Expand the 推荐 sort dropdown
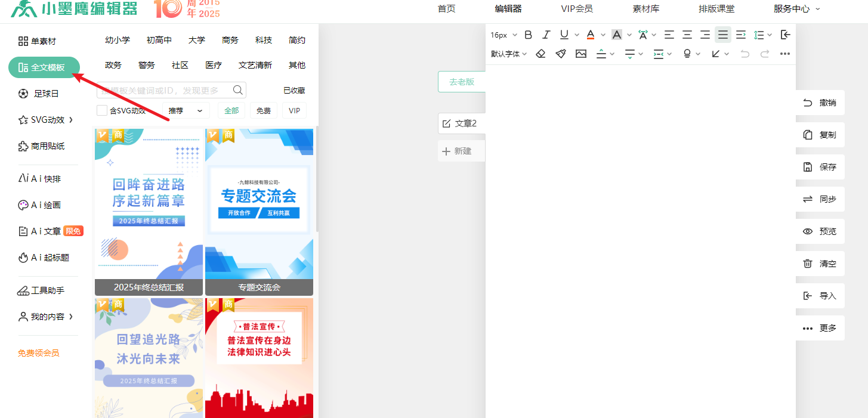The width and height of the screenshot is (868, 418). tap(186, 110)
